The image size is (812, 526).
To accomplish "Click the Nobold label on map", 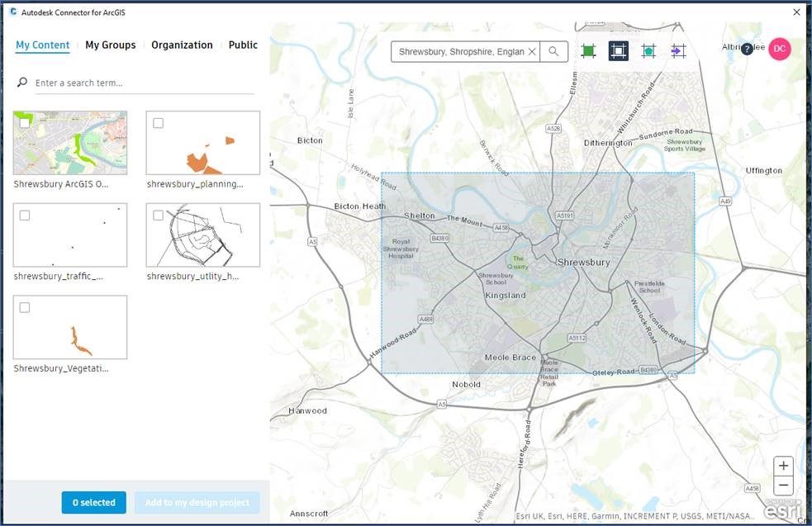I will pos(466,384).
